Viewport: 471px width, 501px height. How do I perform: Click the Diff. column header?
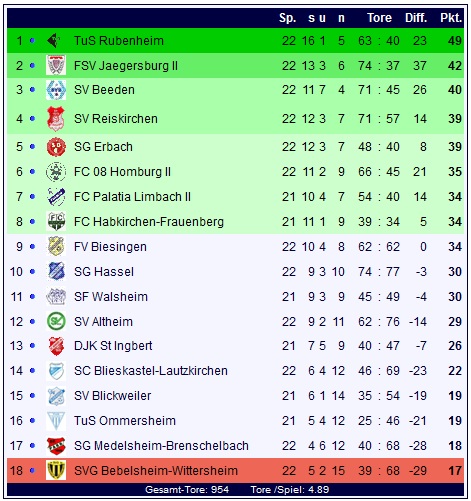[x=416, y=18]
